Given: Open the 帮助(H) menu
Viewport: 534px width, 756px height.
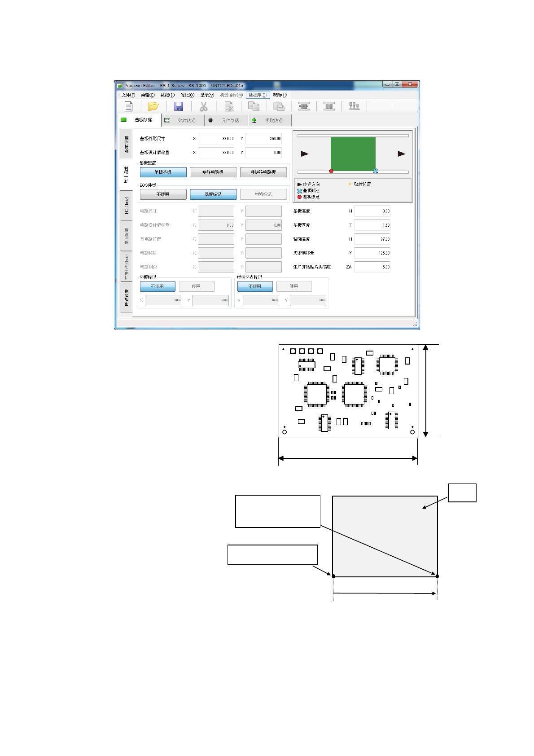Looking at the screenshot, I should pyautogui.click(x=280, y=95).
